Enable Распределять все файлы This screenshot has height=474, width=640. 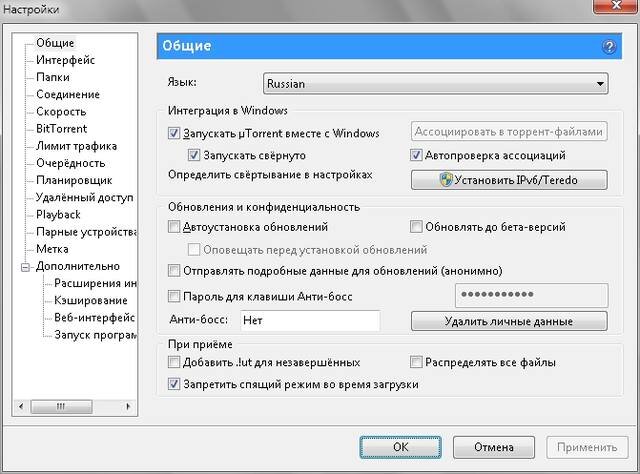tap(416, 362)
